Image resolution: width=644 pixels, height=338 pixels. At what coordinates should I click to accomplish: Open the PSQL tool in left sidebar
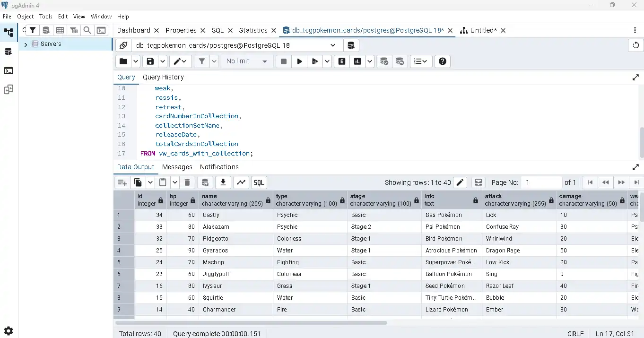pos(9,71)
